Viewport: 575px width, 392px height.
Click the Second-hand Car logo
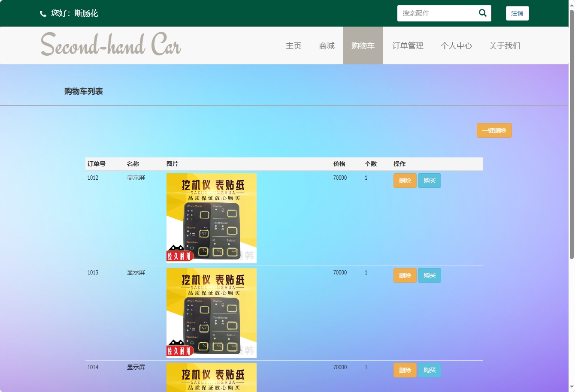pos(110,44)
